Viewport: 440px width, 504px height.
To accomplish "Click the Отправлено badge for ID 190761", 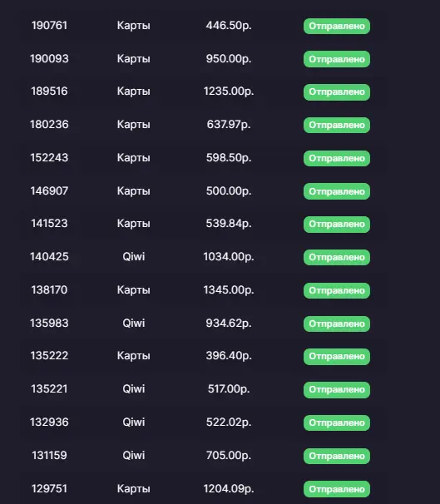I will (x=337, y=26).
